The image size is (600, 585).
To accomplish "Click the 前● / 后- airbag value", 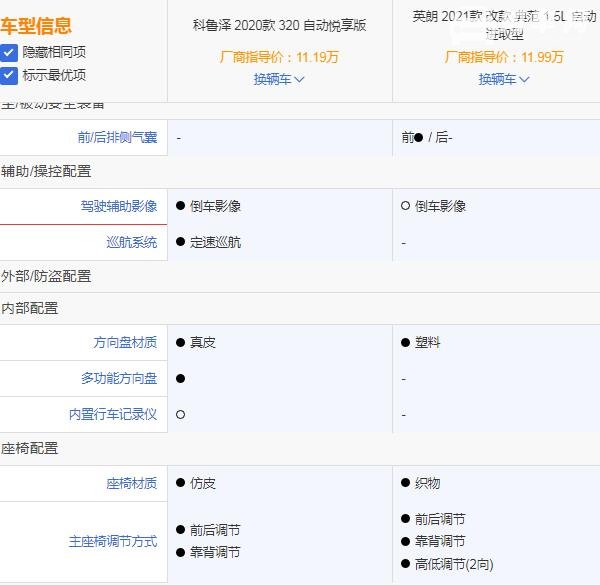I will (427, 137).
